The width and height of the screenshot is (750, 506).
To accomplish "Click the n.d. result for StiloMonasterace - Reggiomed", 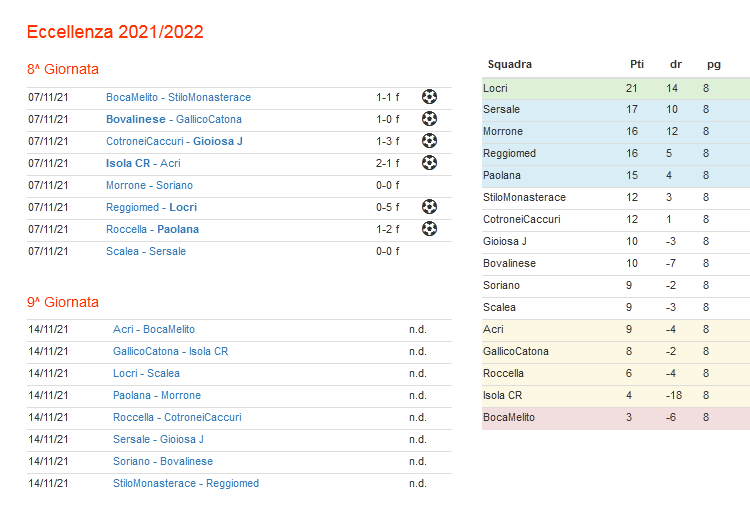I will pos(418,483).
